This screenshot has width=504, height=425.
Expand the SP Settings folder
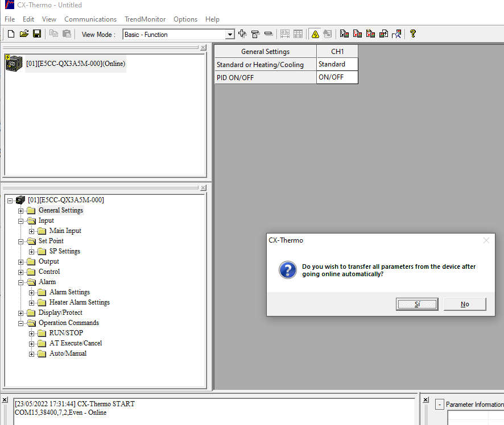31,252
